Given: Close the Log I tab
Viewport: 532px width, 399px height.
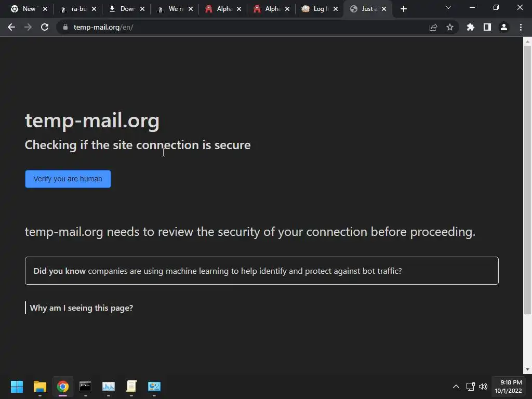Looking at the screenshot, I should click(336, 9).
